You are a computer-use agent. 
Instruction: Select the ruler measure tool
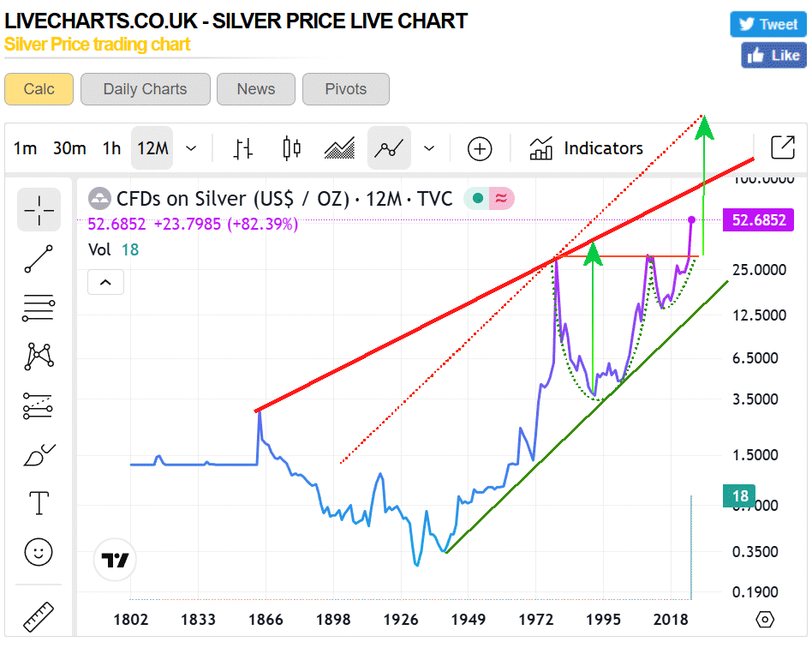(x=39, y=616)
